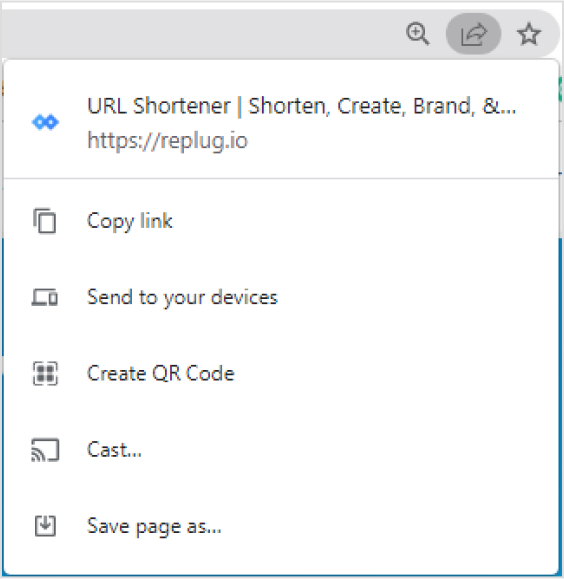Viewport: 564px width, 579px height.
Task: Click the save page download icon
Action: [45, 525]
